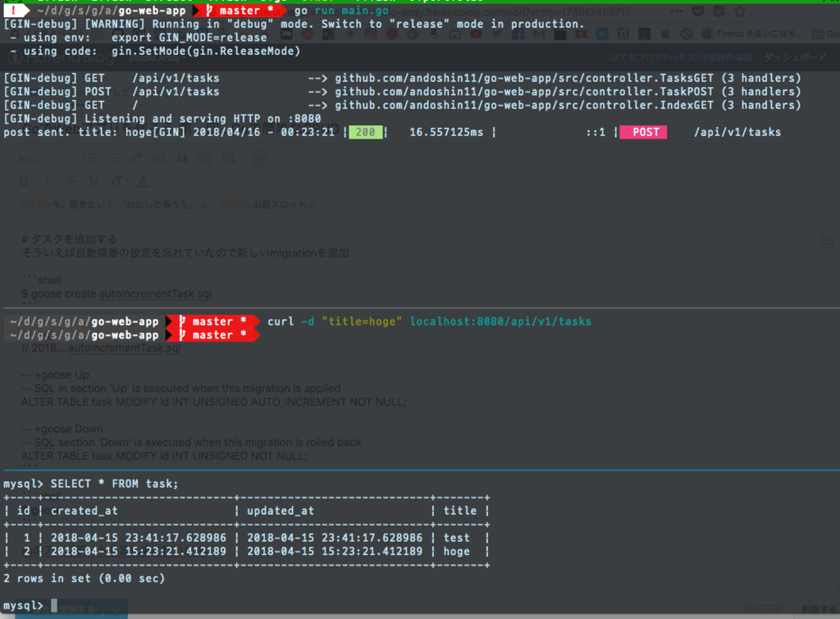This screenshot has height=619, width=840.
Task: Open the Instagram bookmark icon
Action: pos(370,34)
